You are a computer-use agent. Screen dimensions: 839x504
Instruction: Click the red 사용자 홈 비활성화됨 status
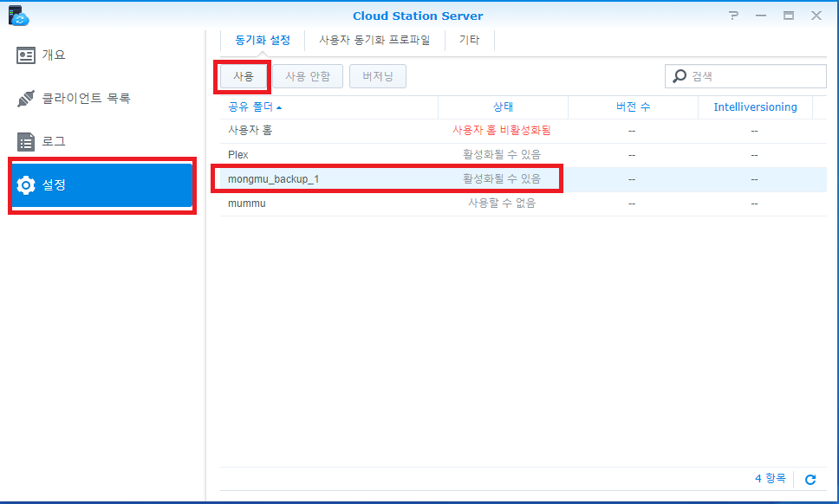(x=501, y=131)
